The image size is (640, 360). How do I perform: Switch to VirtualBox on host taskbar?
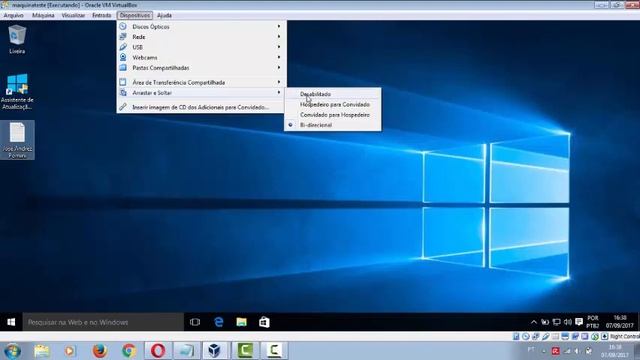coord(215,351)
